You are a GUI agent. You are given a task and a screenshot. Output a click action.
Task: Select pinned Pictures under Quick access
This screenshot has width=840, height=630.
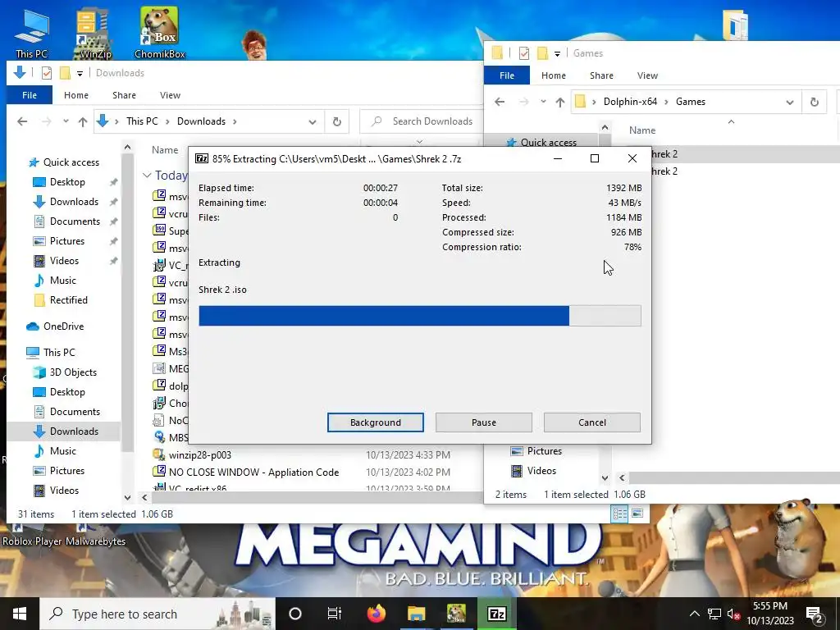[67, 241]
